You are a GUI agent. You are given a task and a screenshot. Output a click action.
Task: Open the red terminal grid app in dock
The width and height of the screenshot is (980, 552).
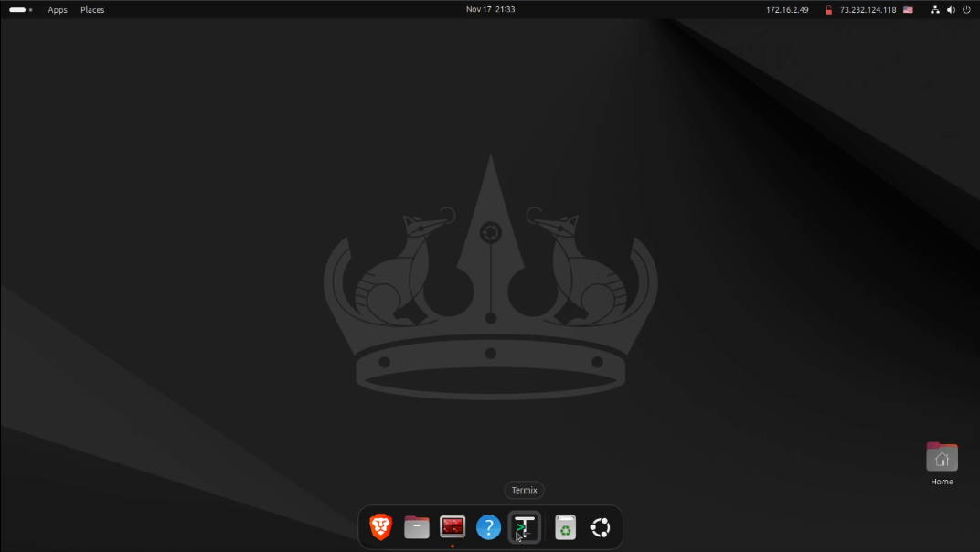tap(453, 527)
